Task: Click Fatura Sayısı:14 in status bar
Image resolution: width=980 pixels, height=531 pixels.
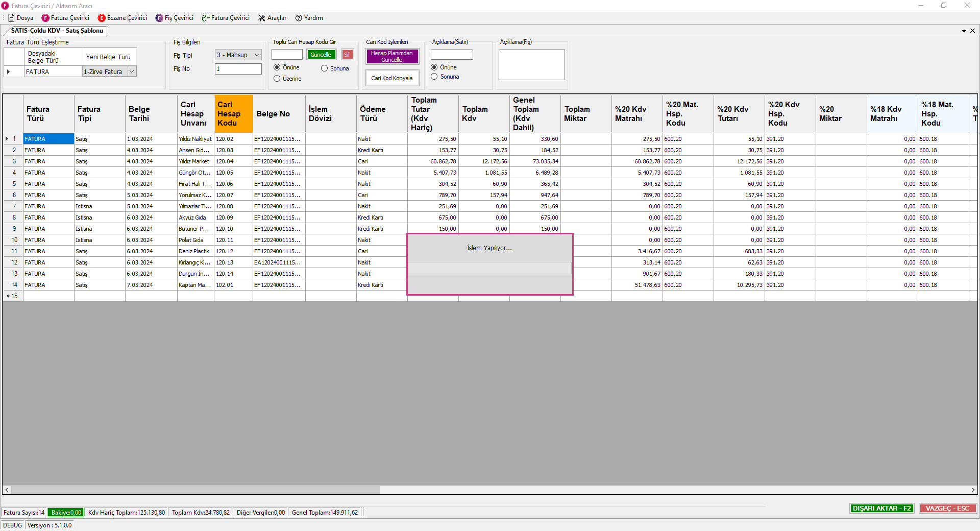Action: coord(24,513)
